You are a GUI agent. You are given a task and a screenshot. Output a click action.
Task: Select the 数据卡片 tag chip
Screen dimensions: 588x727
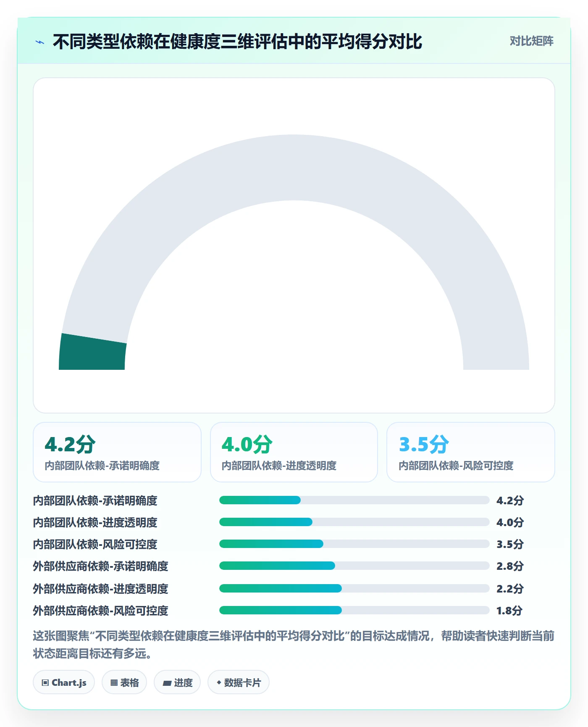(239, 682)
